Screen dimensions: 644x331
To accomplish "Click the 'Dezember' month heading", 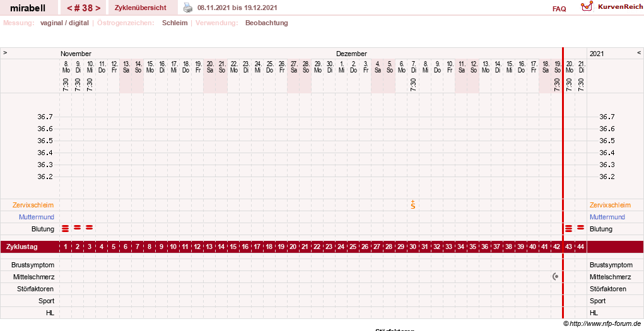I will (351, 54).
